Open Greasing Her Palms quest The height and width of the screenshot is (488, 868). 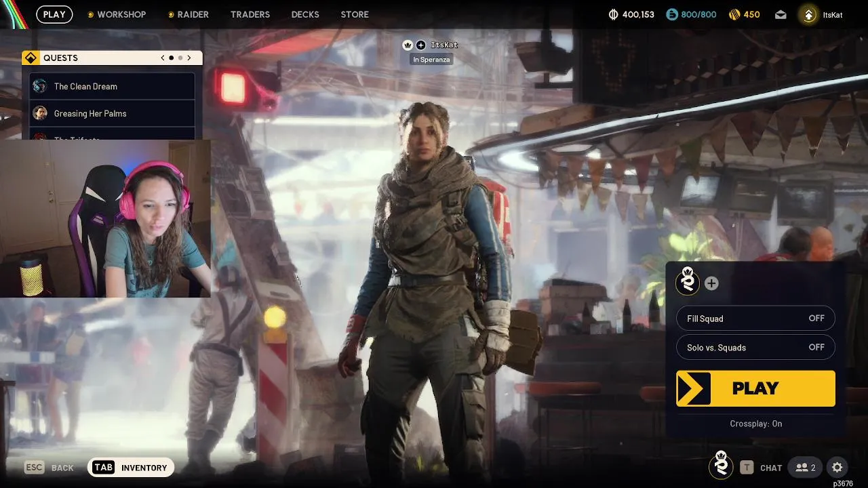(113, 113)
